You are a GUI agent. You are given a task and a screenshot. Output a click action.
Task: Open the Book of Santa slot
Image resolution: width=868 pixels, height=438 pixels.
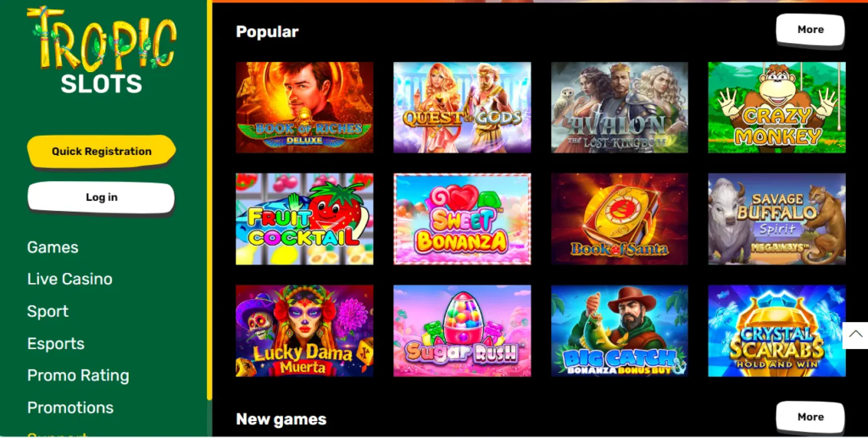[620, 219]
